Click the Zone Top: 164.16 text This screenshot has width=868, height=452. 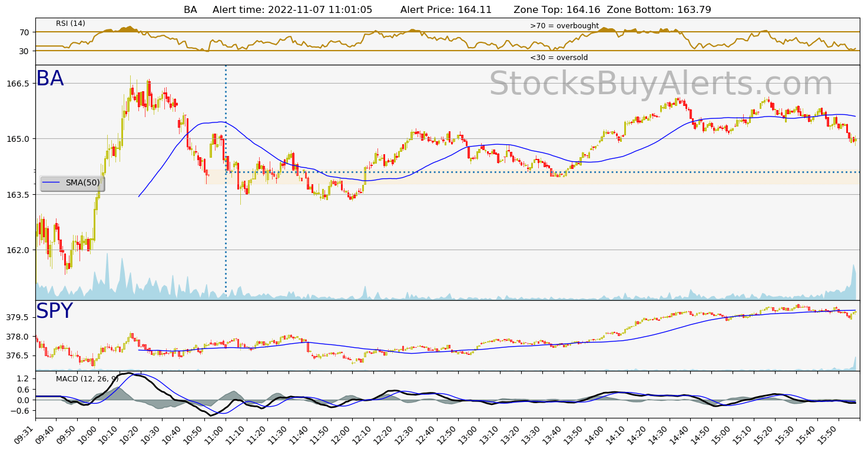(x=557, y=9)
